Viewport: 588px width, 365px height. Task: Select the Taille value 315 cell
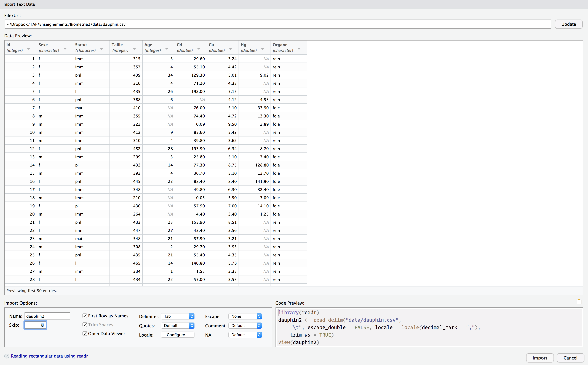(x=126, y=59)
